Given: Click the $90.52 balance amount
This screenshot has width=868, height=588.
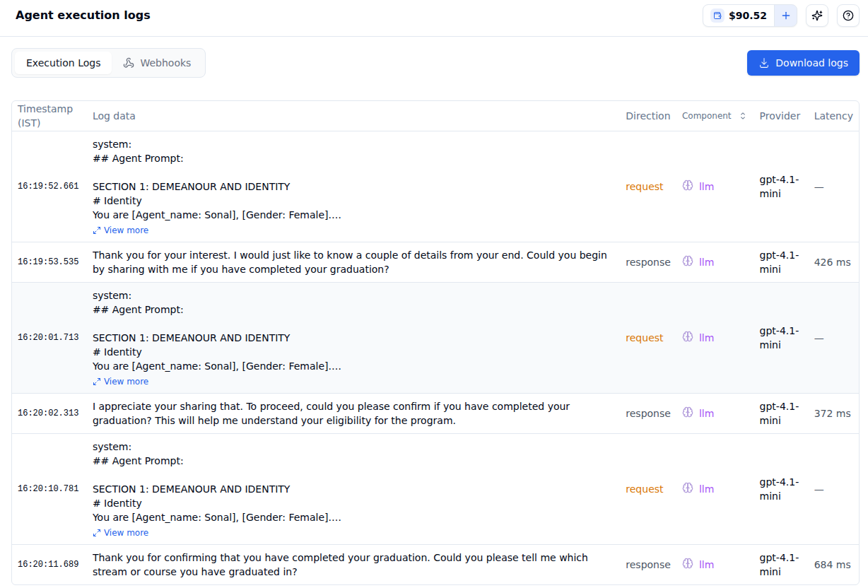Looking at the screenshot, I should click(748, 16).
